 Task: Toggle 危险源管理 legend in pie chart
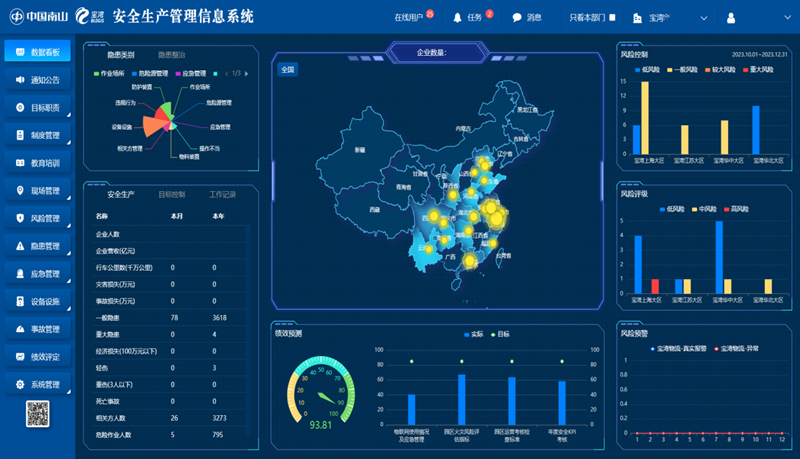(x=149, y=73)
